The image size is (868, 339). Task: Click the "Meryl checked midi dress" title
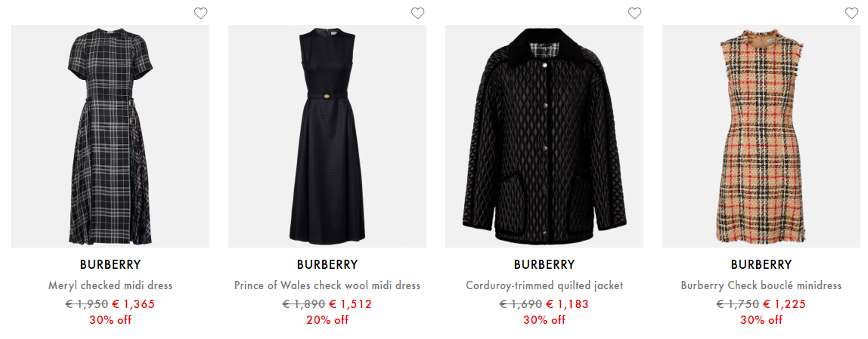[110, 285]
